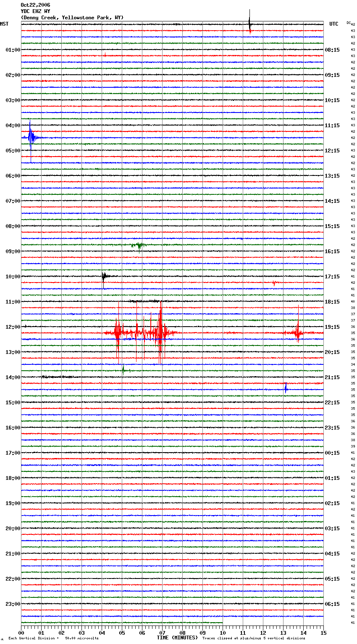
Task: Click the 05:15 UTC time label
Action: tap(332, 579)
